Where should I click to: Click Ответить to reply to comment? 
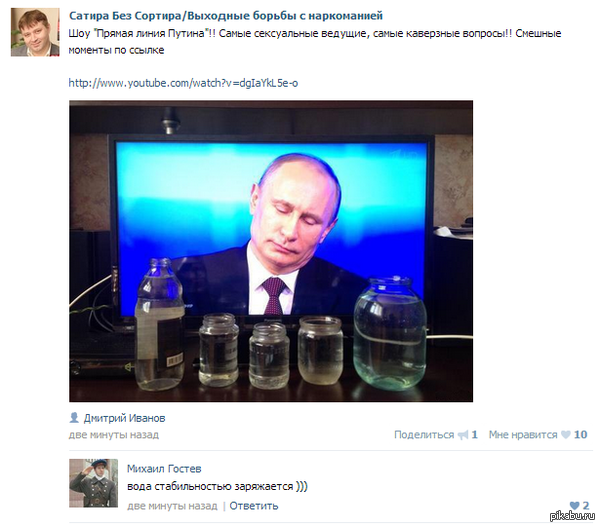[x=254, y=506]
